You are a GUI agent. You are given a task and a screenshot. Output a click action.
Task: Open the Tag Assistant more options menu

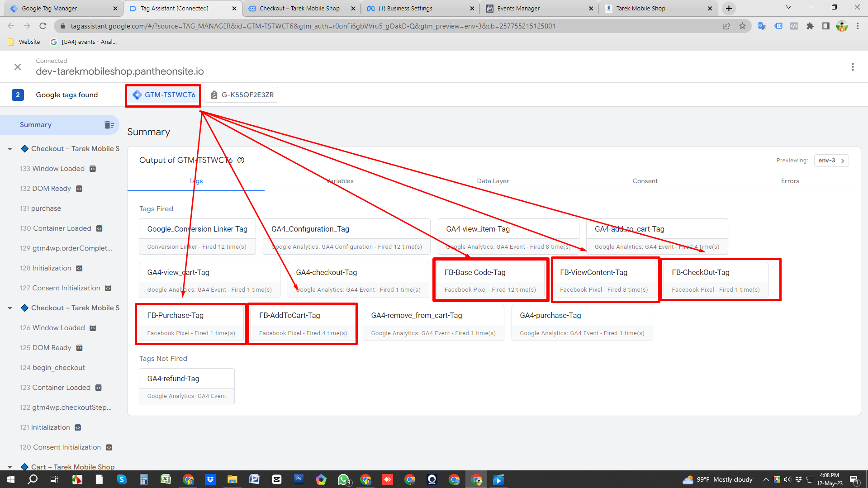[x=853, y=67]
